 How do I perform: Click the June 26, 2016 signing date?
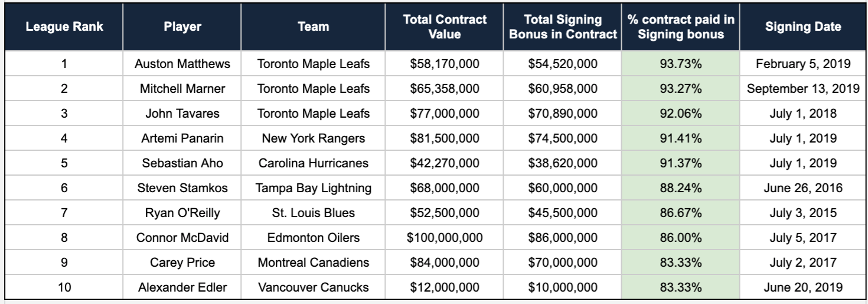click(x=803, y=188)
